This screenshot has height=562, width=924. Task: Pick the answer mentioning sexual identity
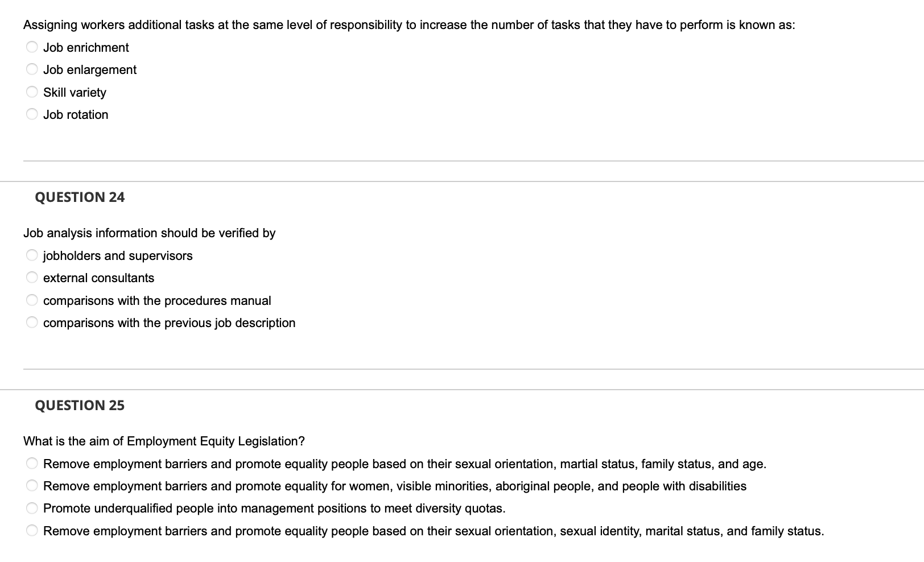[32, 530]
